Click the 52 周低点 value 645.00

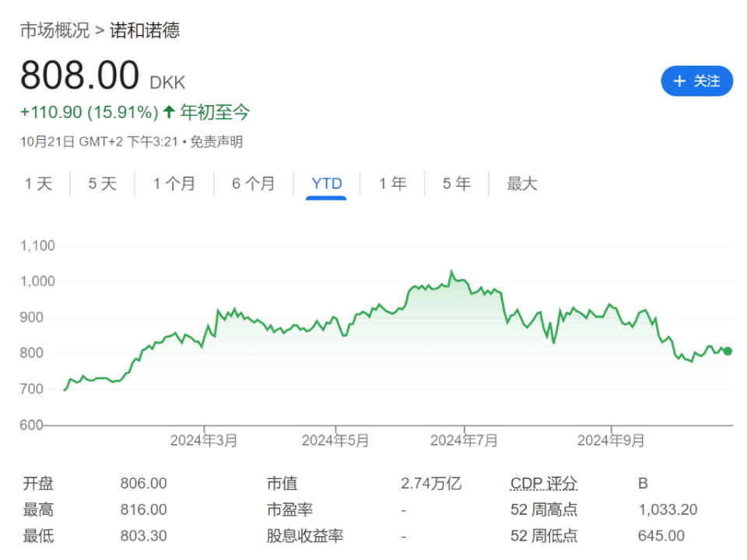(661, 536)
